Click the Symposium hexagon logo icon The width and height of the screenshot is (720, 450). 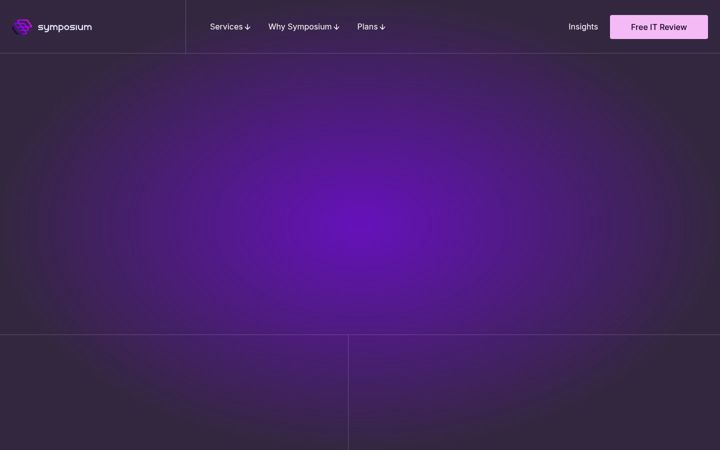coord(22,27)
